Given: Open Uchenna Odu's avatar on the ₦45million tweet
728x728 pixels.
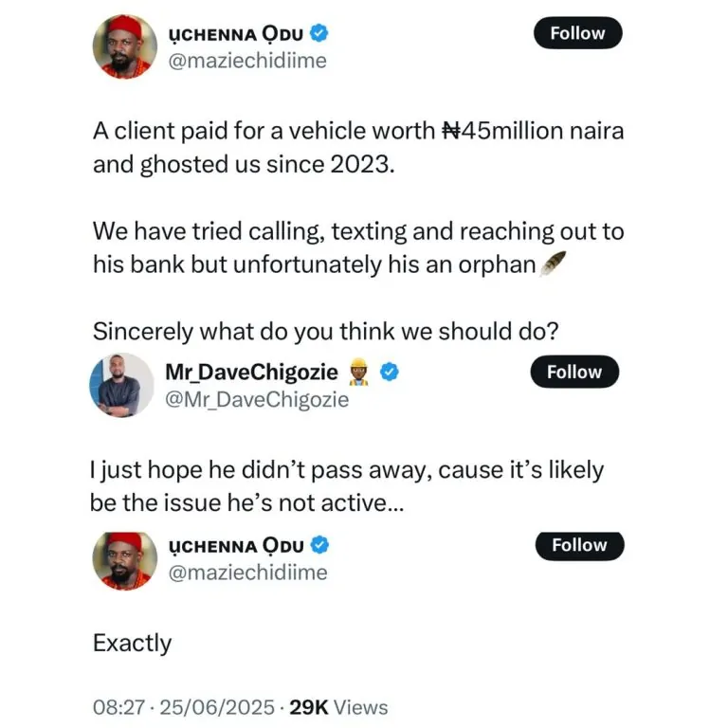Looking at the screenshot, I should point(124,47).
